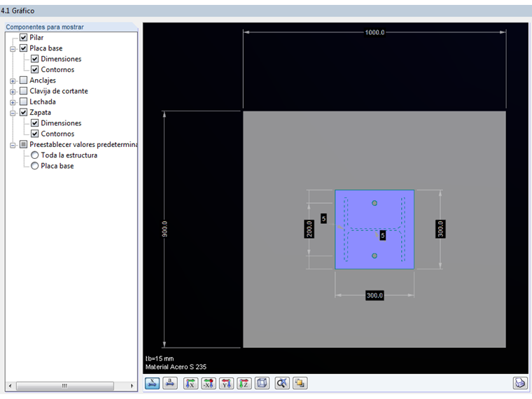Toggle Contornos under Placa base
The image size is (532, 399).
(x=34, y=69)
